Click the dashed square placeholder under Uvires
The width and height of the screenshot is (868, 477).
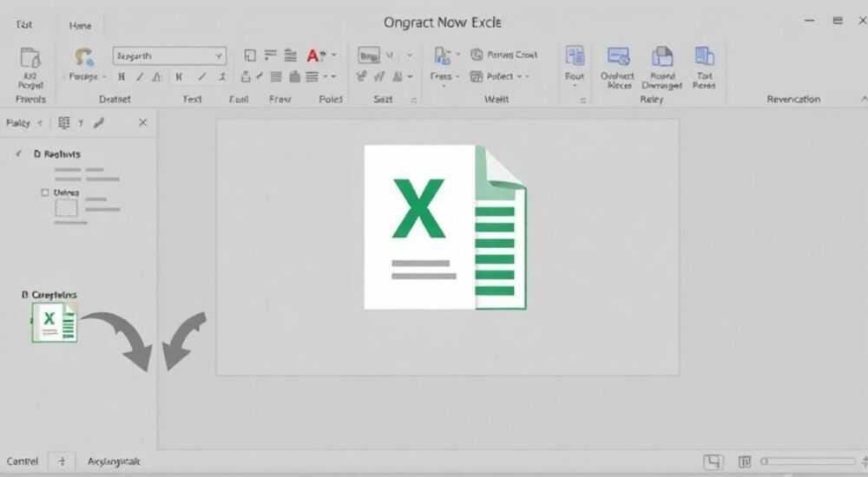coord(66,208)
